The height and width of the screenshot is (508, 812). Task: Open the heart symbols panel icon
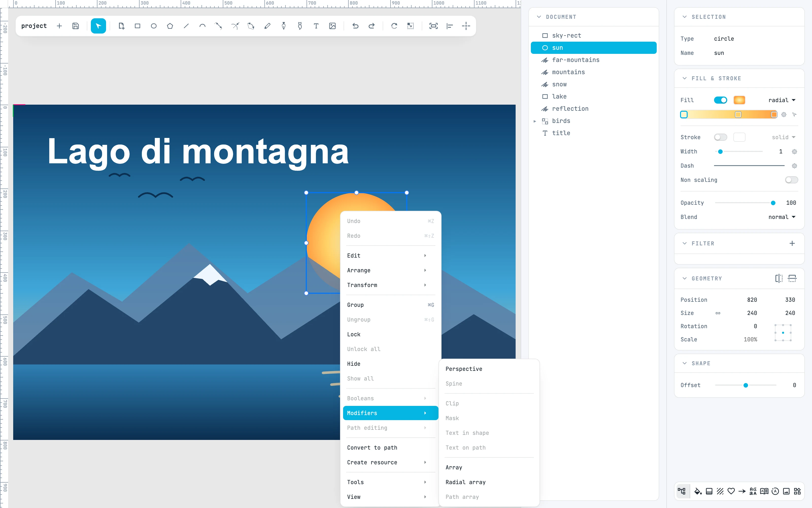[x=731, y=491]
